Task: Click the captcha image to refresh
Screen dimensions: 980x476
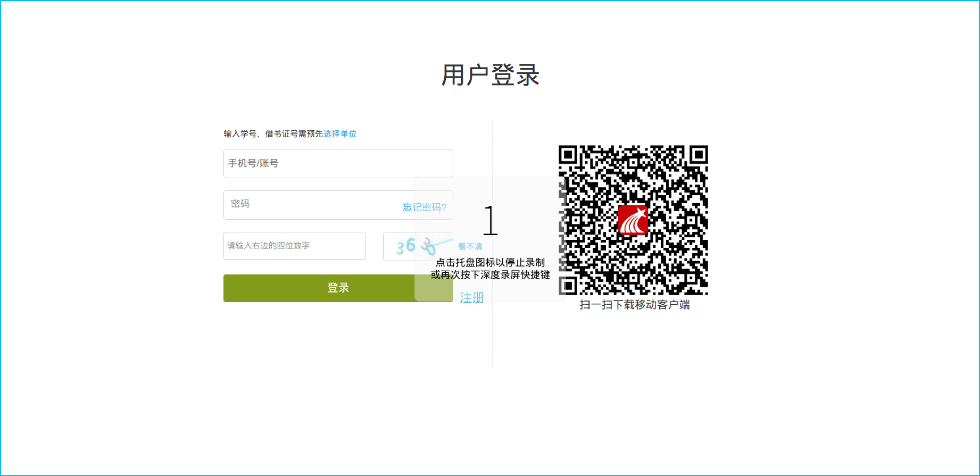Action: [418, 246]
